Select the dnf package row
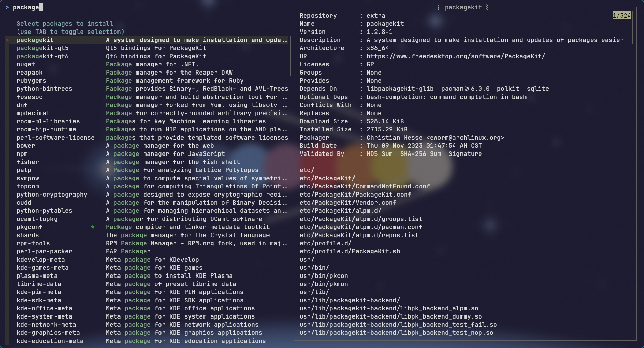The image size is (644, 348). (x=147, y=105)
